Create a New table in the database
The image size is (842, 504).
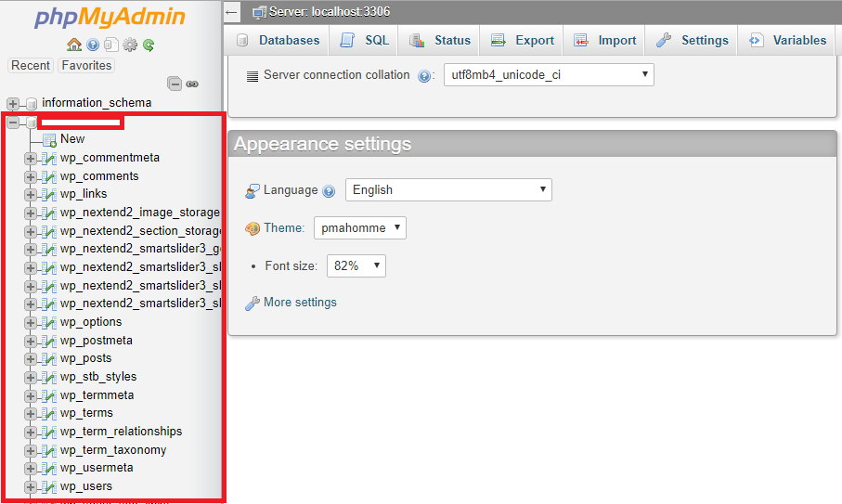[72, 139]
